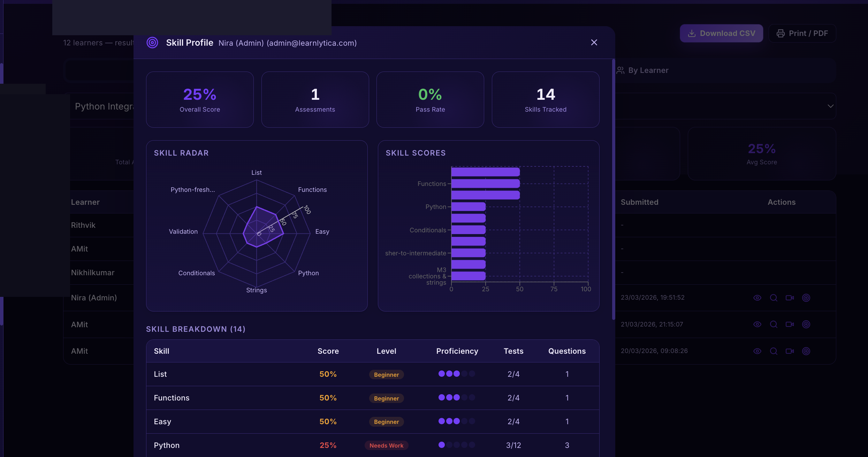The image size is (868, 457).
Task: Click the Conditionals bar in Skill Scores chart
Action: 469,230
